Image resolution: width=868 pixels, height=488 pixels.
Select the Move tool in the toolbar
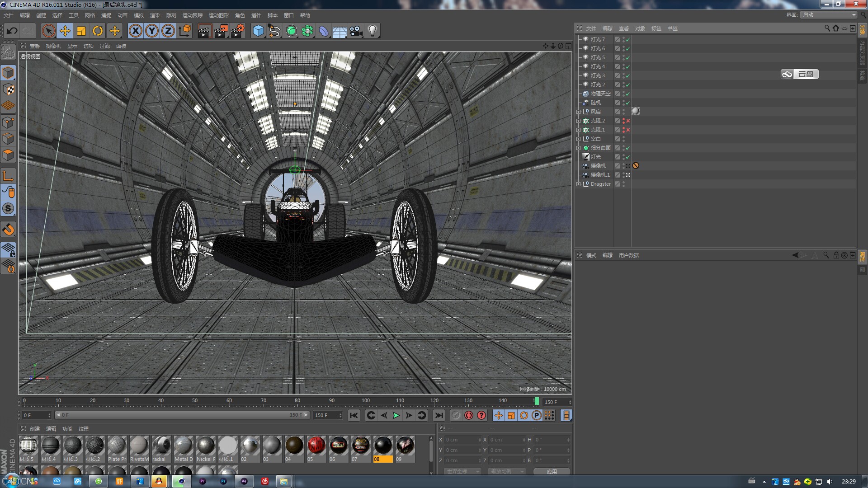click(x=65, y=31)
